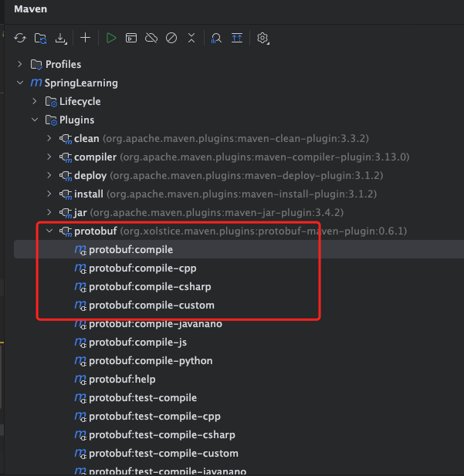Reload all Maven projects icon
This screenshot has height=476, width=464.
pyautogui.click(x=20, y=39)
